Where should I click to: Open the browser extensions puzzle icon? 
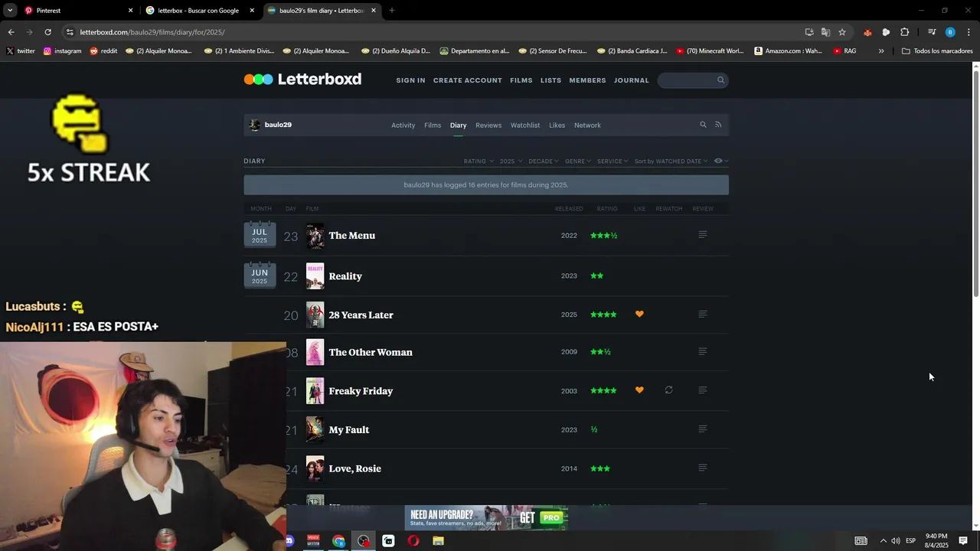click(904, 32)
